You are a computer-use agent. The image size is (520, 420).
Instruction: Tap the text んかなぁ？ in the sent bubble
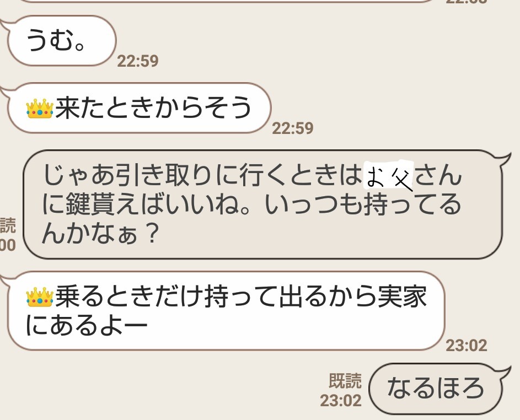point(99,233)
